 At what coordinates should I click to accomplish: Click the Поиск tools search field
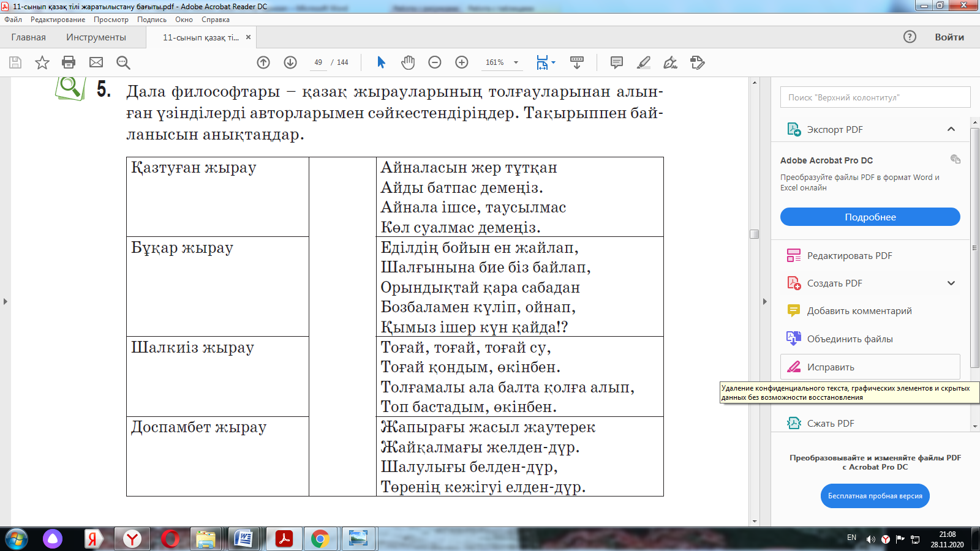(x=875, y=97)
